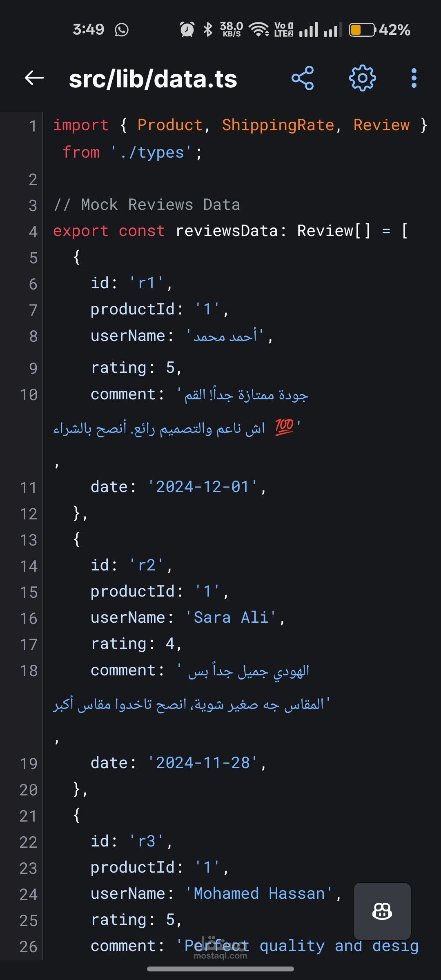
Task: Tap the reviewsData constant name
Action: pos(226,231)
